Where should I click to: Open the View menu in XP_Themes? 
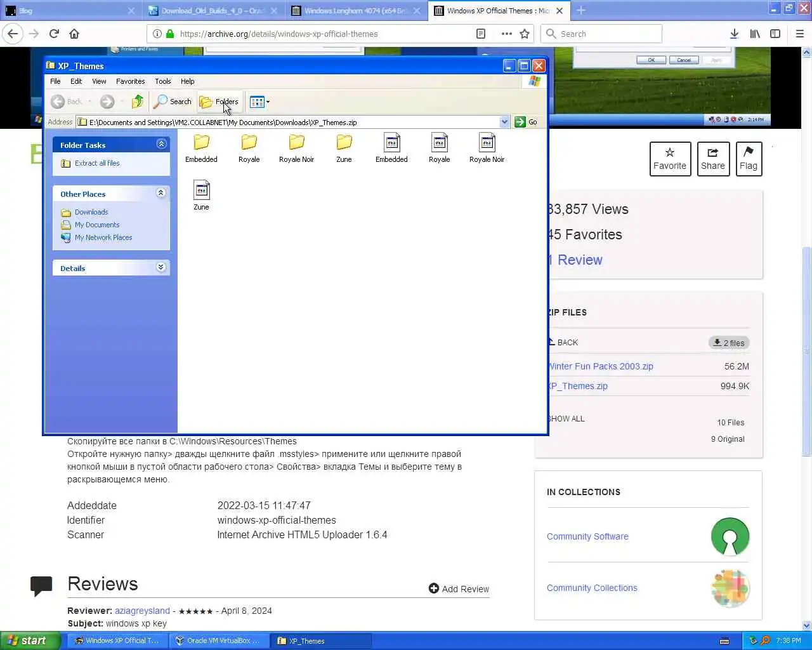pyautogui.click(x=99, y=81)
